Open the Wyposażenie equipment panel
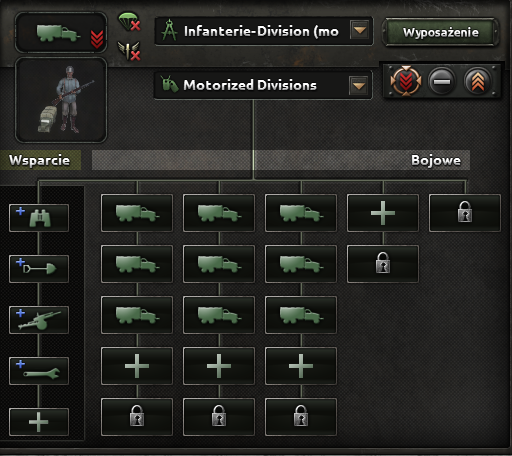This screenshot has width=512, height=456. pyautogui.click(x=440, y=32)
